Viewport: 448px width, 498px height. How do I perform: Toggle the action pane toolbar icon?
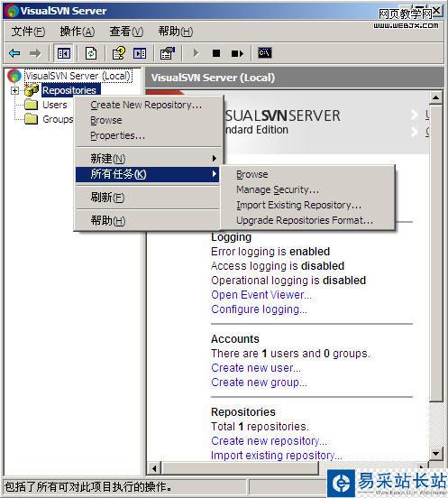click(140, 53)
